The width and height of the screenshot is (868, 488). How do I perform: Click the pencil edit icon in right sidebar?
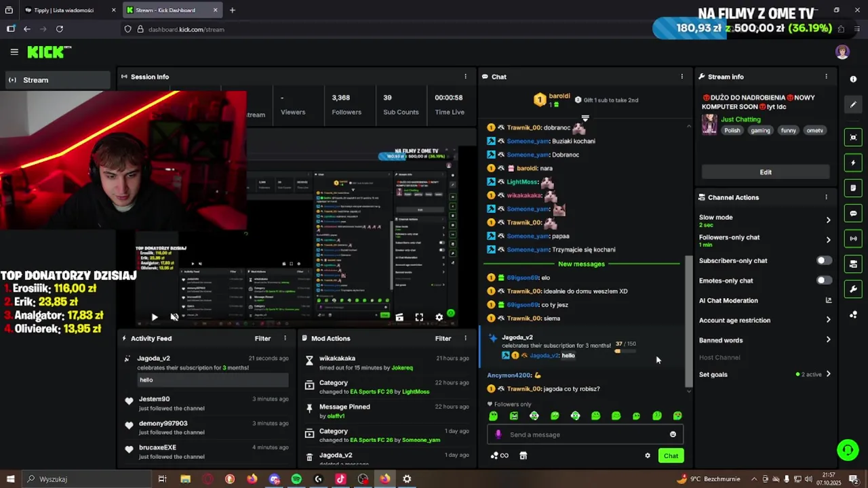(x=853, y=104)
